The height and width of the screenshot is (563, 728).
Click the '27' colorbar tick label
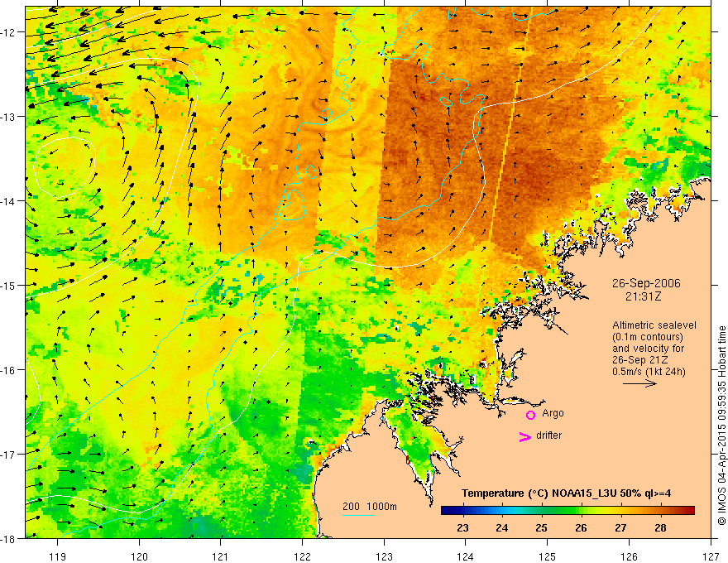coord(620,528)
